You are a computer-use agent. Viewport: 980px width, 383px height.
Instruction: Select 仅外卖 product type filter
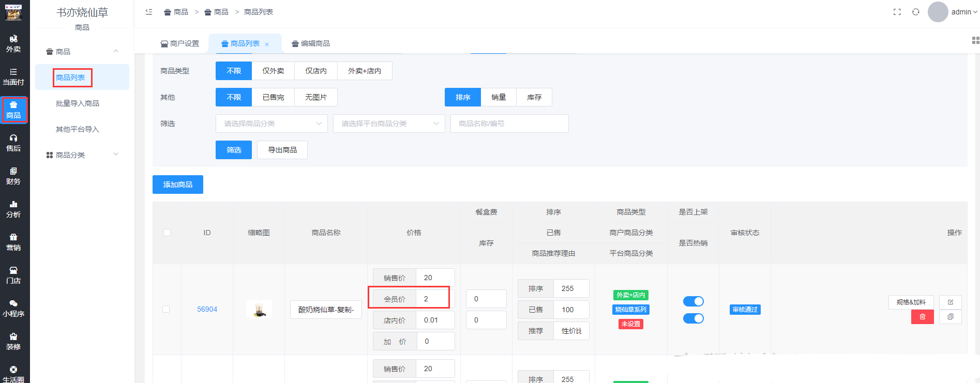coord(273,71)
